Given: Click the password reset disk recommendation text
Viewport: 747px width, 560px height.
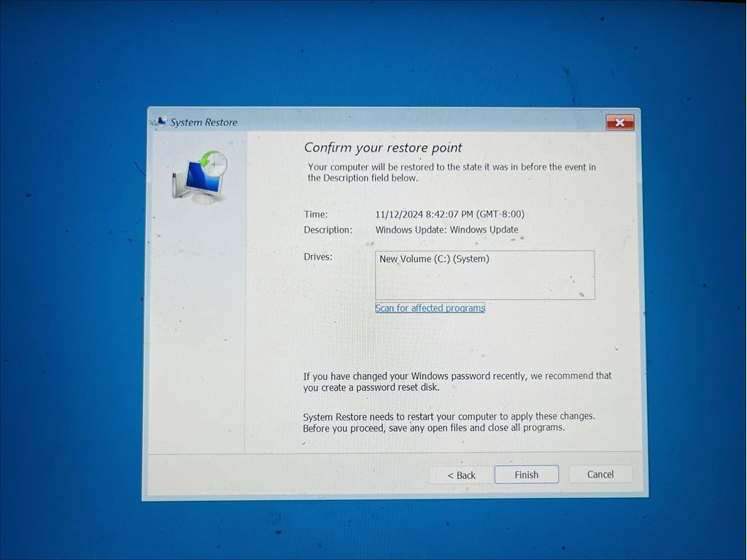Looking at the screenshot, I should coord(457,381).
